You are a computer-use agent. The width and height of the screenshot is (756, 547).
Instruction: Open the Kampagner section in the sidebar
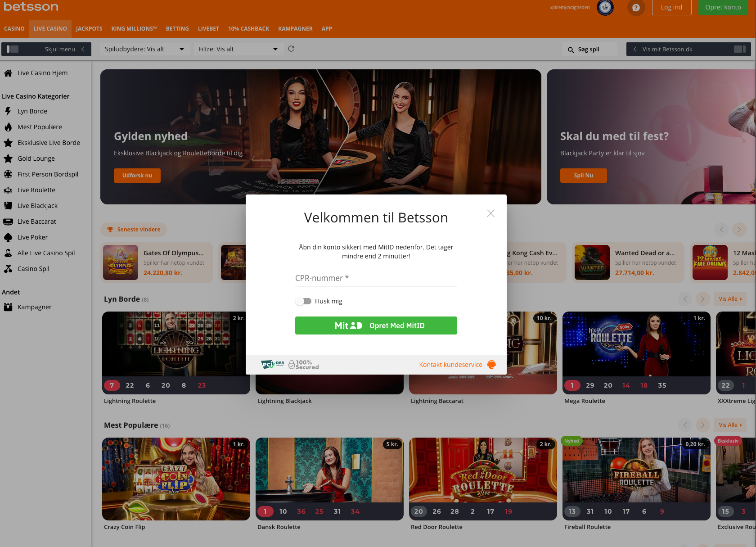pyautogui.click(x=34, y=307)
